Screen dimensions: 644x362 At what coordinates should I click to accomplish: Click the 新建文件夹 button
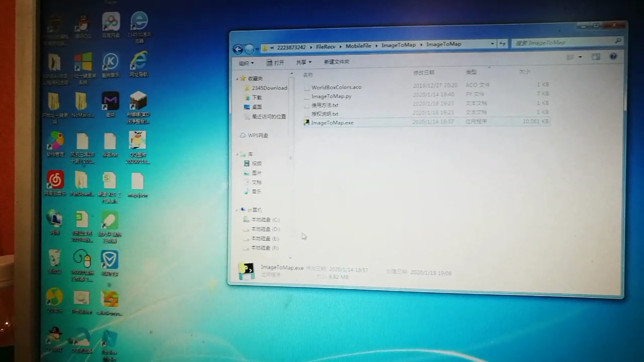click(x=336, y=62)
